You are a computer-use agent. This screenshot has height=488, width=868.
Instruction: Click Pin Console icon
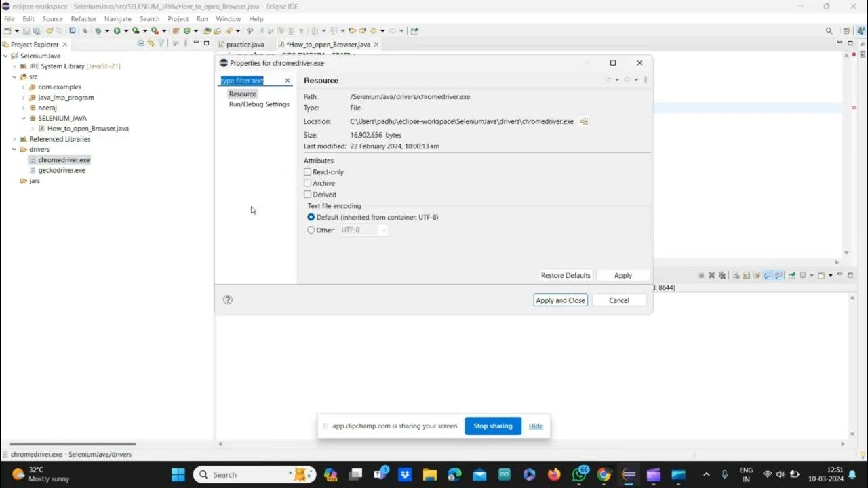tap(791, 275)
